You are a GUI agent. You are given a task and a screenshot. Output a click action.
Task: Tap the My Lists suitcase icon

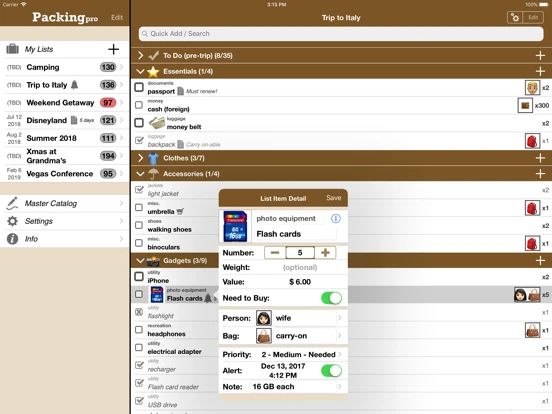[12, 49]
